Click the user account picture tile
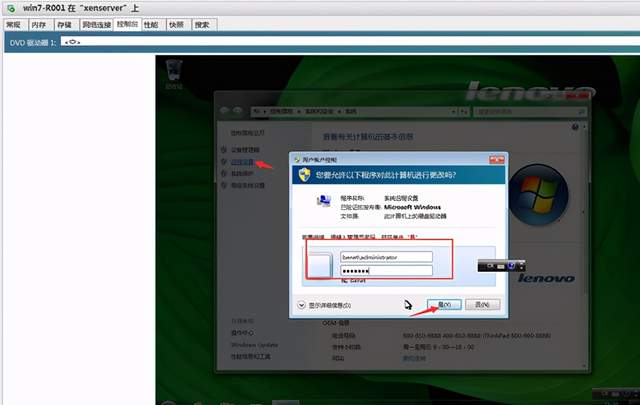 320,266
